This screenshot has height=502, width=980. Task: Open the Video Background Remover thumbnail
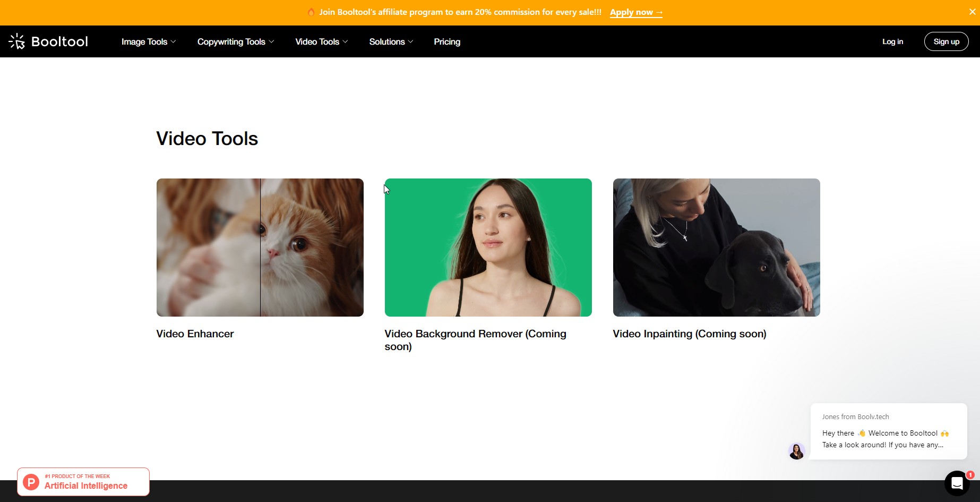[x=488, y=248]
